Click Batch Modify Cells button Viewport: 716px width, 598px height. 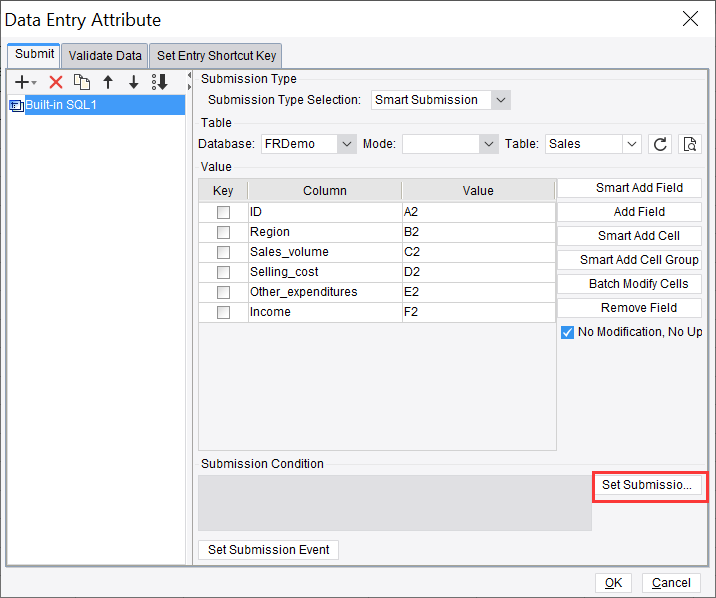(629, 284)
